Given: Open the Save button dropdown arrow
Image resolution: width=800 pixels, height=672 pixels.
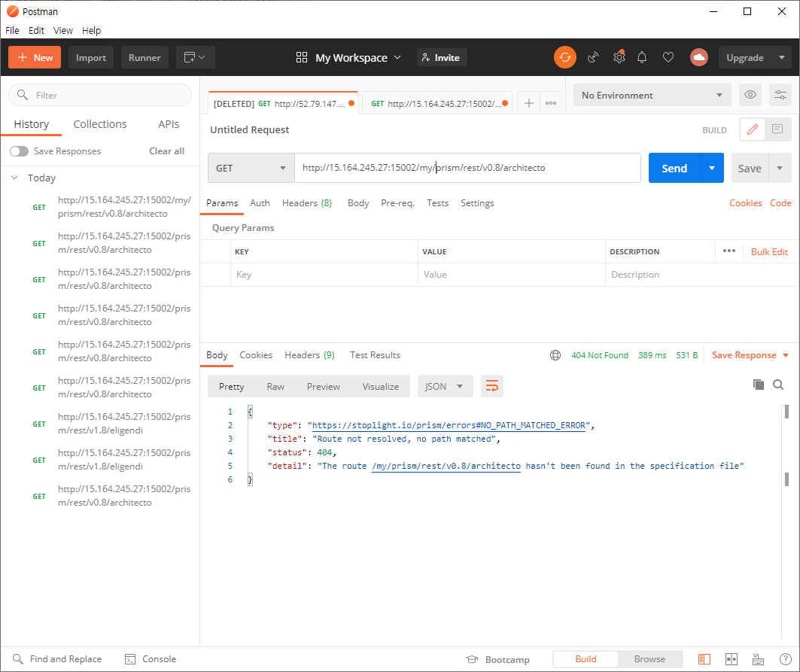Looking at the screenshot, I should pyautogui.click(x=780, y=168).
